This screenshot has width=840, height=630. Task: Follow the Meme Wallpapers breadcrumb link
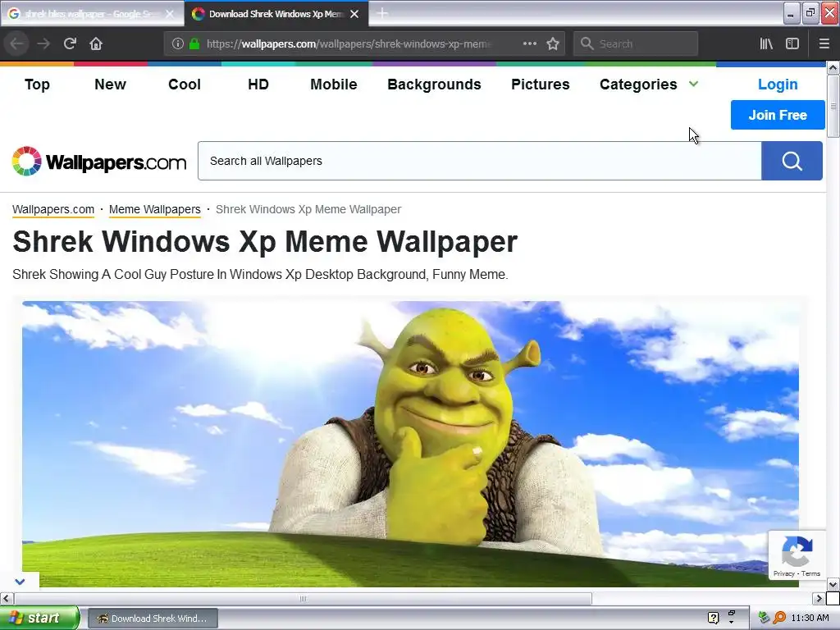pos(155,209)
